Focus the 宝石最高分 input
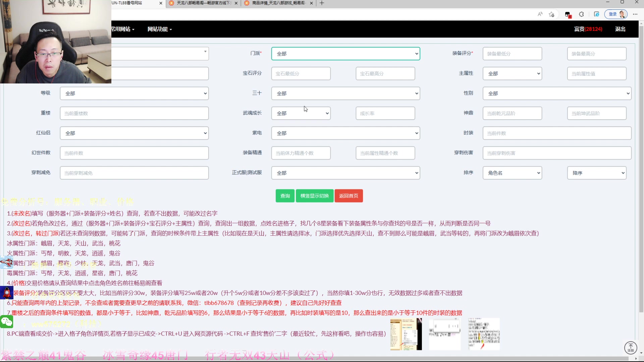This screenshot has width=644, height=362. (385, 73)
